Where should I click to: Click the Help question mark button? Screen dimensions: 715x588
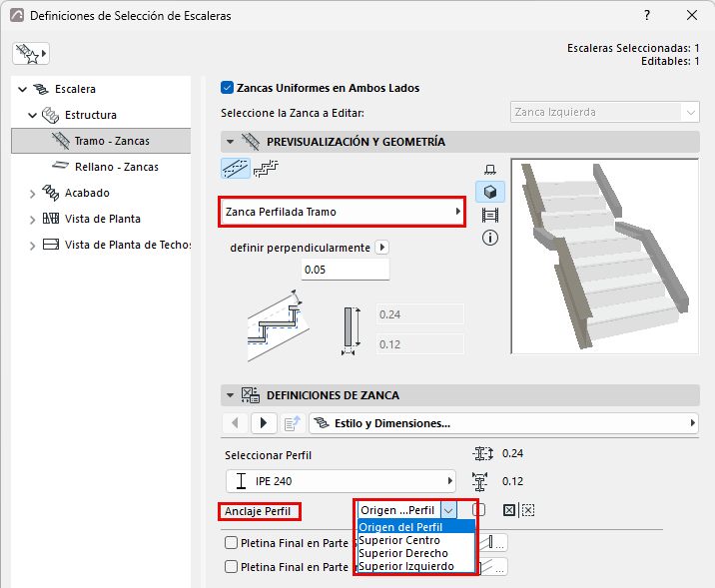[x=647, y=16]
